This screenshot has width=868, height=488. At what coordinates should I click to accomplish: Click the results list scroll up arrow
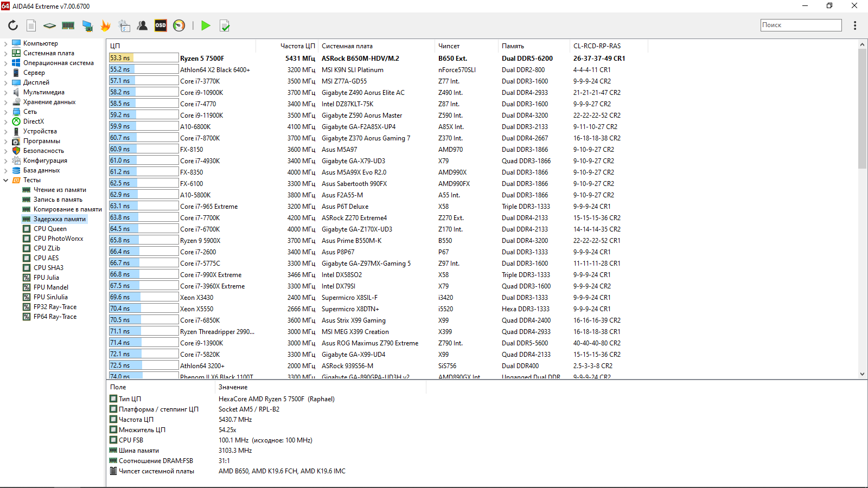pyautogui.click(x=862, y=44)
